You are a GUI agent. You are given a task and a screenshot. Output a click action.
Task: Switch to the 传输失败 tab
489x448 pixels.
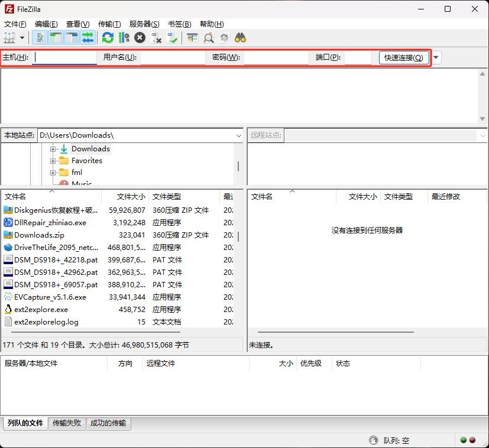tap(67, 423)
